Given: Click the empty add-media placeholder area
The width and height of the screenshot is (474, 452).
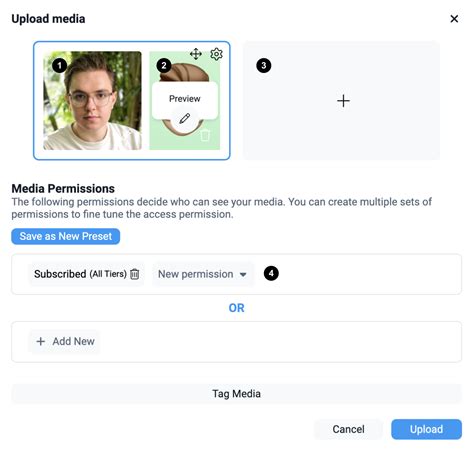Looking at the screenshot, I should [x=341, y=101].
